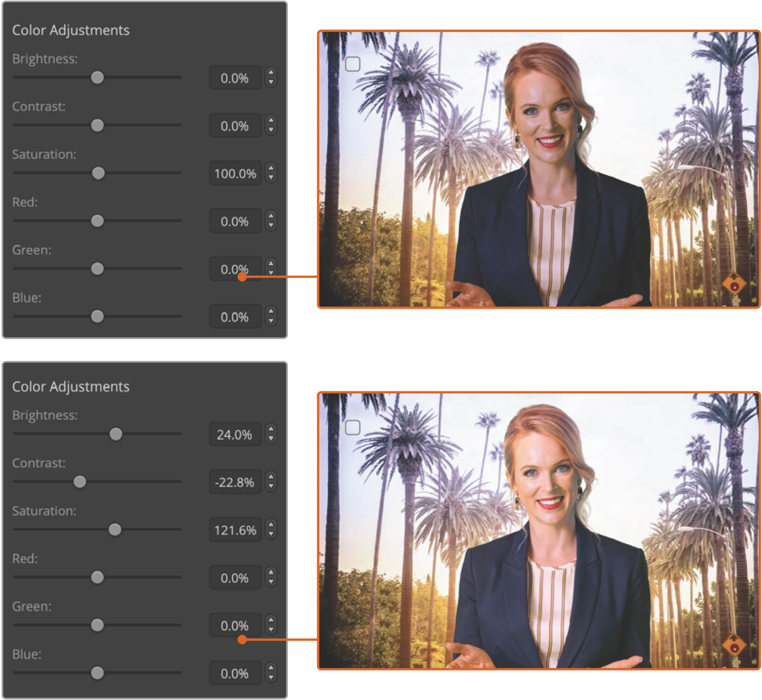Click the Green slider handle in the top panel

point(97,269)
